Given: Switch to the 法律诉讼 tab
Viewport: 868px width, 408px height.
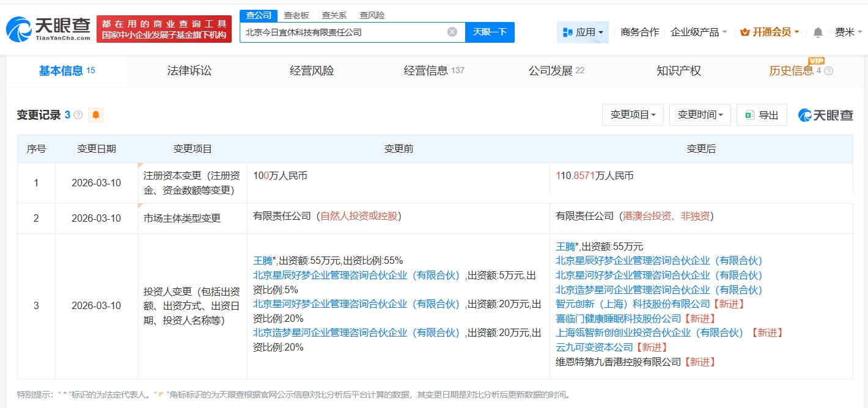Looking at the screenshot, I should [x=189, y=71].
